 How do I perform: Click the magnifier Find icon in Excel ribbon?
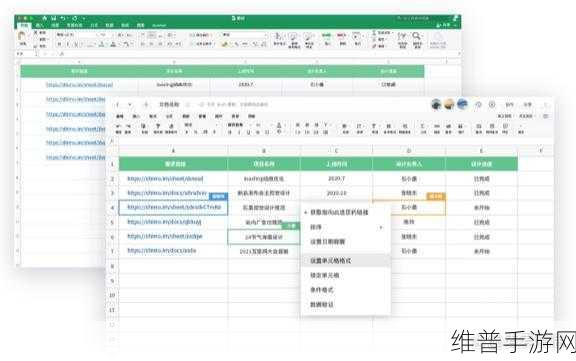click(x=416, y=36)
